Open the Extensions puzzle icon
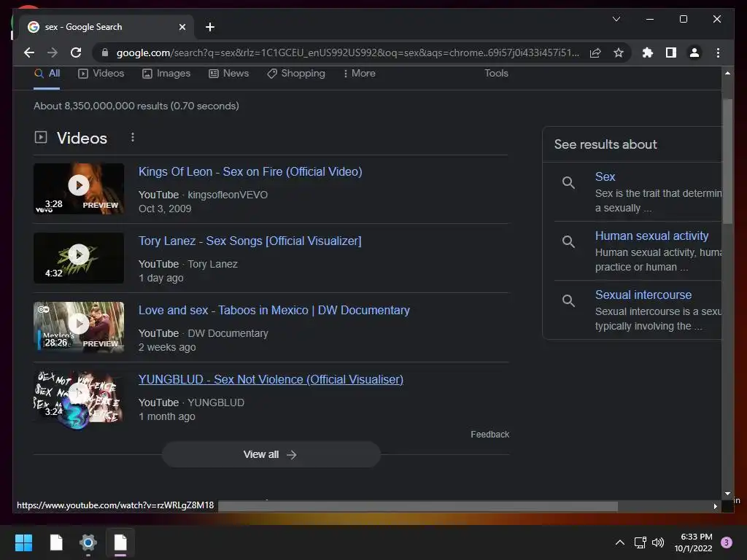 [648, 52]
